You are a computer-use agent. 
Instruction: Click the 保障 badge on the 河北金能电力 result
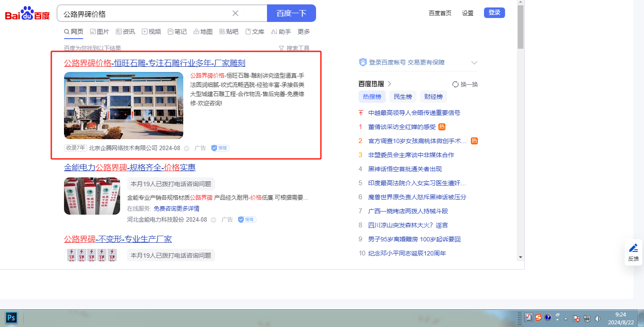click(247, 219)
